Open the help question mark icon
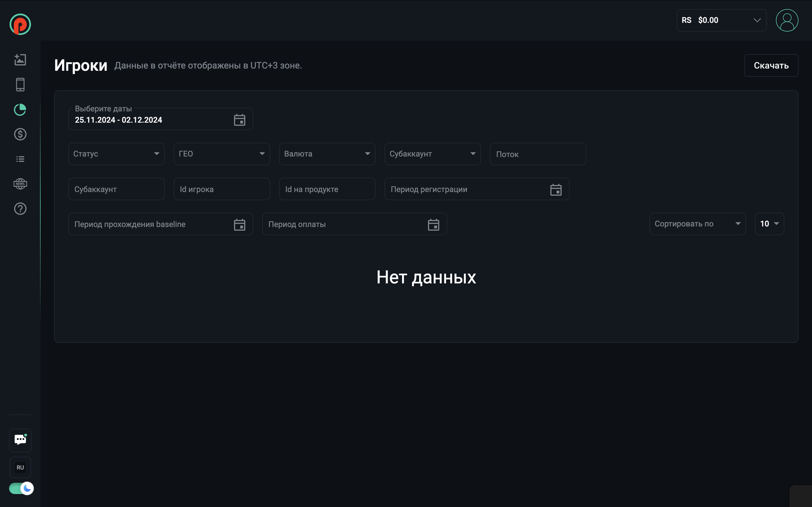Viewport: 812px width, 507px height. [20, 209]
